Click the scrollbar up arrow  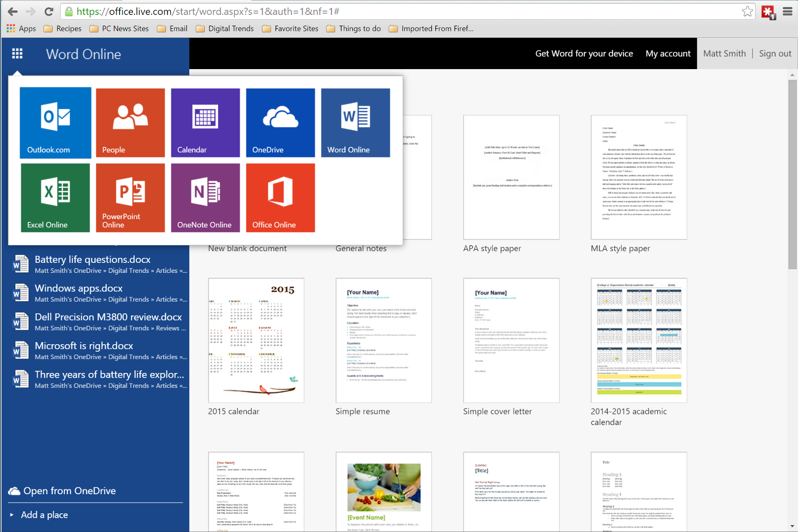793,75
